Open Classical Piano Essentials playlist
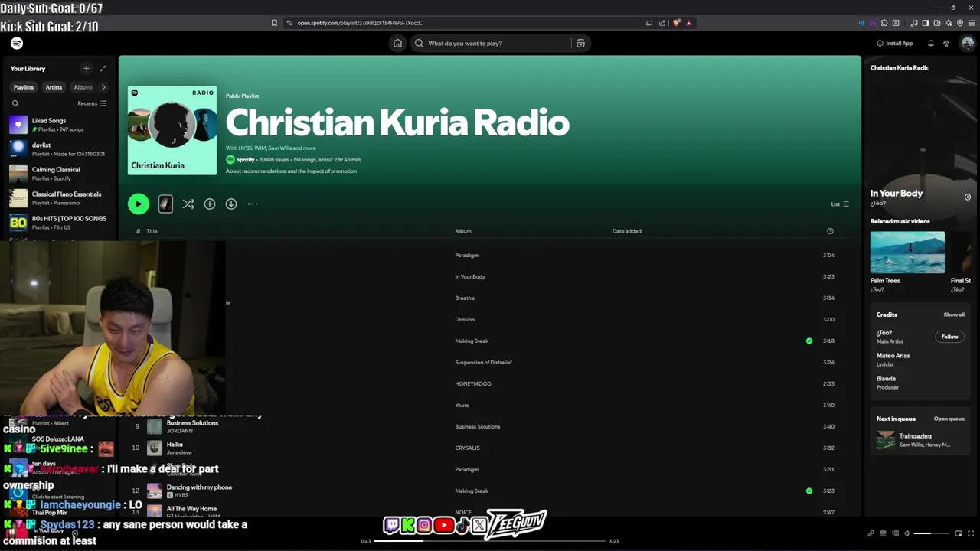This screenshot has height=551, width=980. (60, 198)
